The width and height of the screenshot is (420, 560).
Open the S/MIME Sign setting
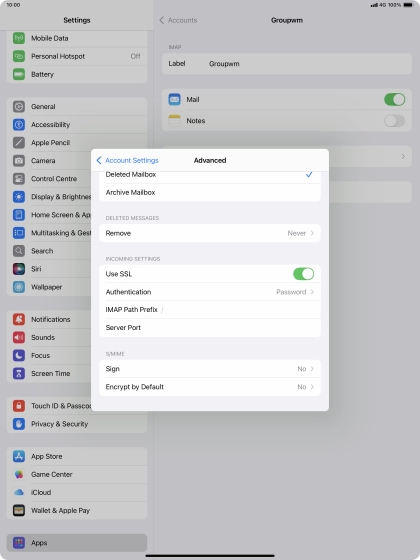[210, 369]
